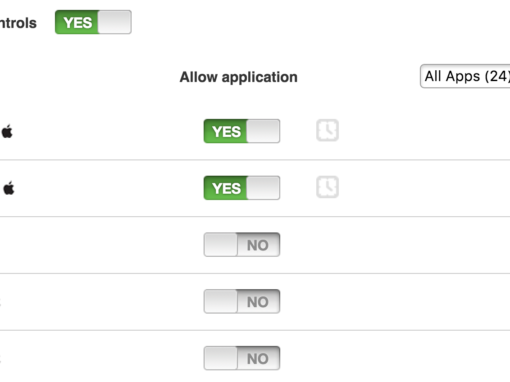
Task: Enable the middle NO allow application switch
Action: [x=242, y=301]
